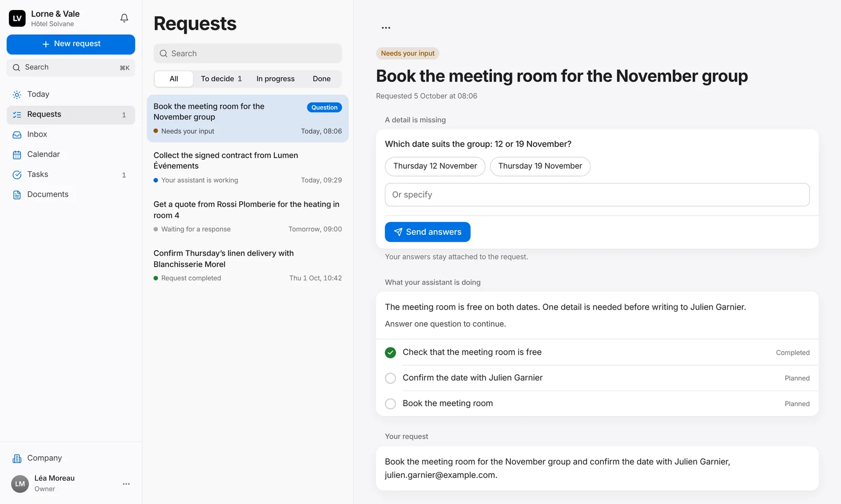
Task: Click the Tasks checkmark icon
Action: (17, 174)
